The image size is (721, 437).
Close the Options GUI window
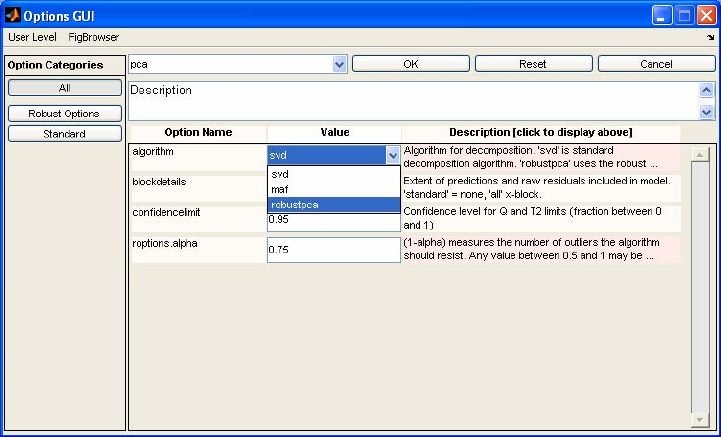tap(707, 16)
